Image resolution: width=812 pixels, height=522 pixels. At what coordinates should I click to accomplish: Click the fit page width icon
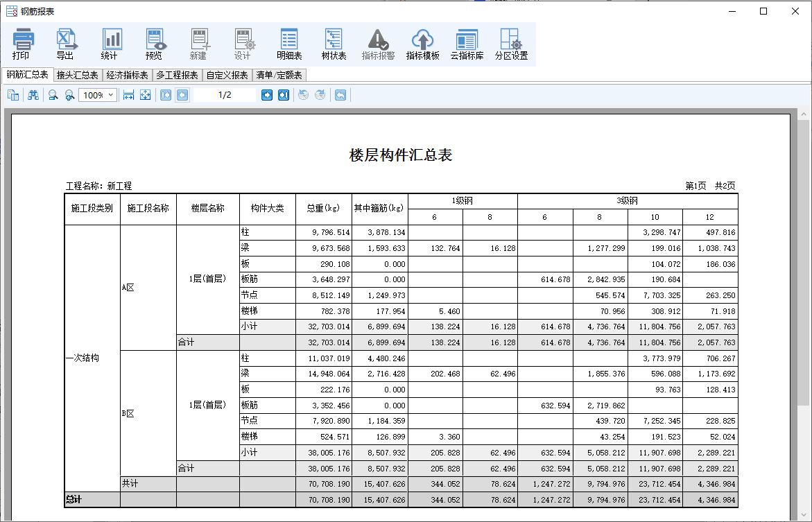128,95
